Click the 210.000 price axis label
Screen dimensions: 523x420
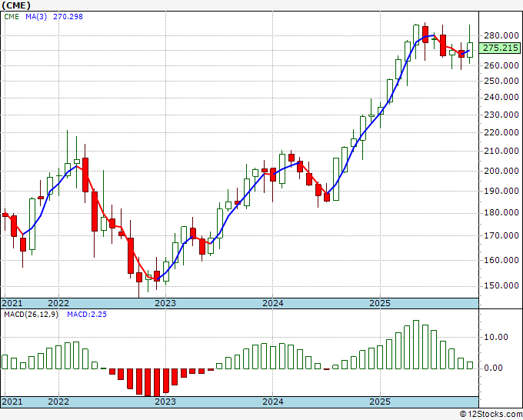pyautogui.click(x=501, y=151)
